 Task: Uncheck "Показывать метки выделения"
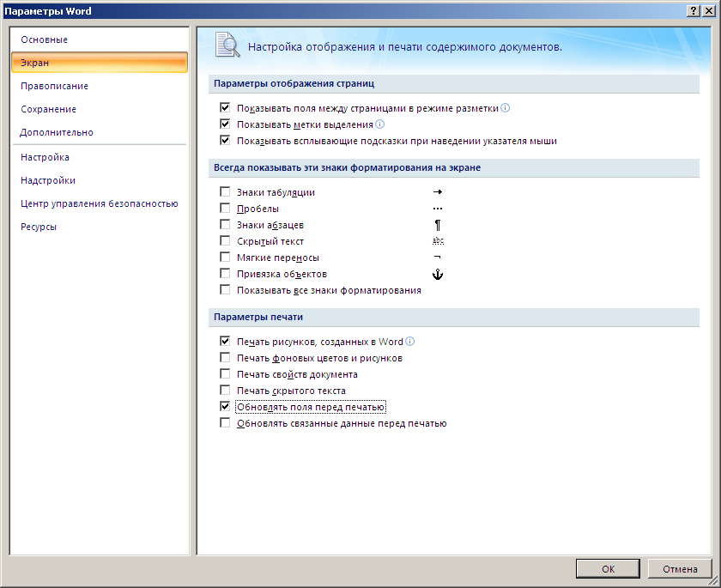[225, 124]
